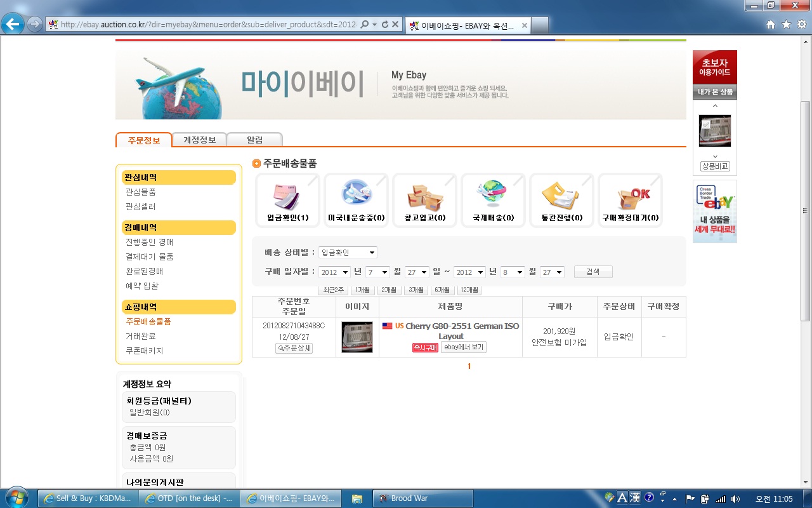Viewport: 812px width, 508px height.
Task: Click the 1개월 period button
Action: point(363,290)
